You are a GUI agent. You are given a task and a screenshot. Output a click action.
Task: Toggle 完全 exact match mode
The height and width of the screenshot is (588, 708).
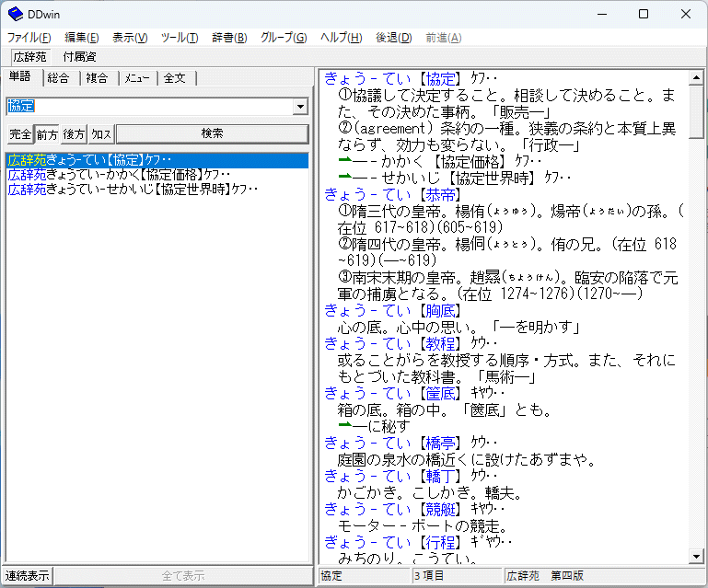click(x=19, y=133)
